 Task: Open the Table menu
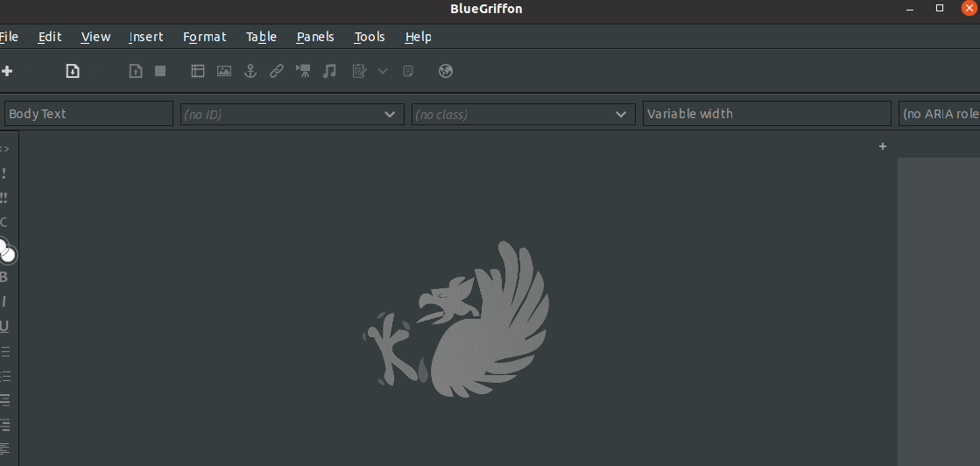click(x=261, y=37)
